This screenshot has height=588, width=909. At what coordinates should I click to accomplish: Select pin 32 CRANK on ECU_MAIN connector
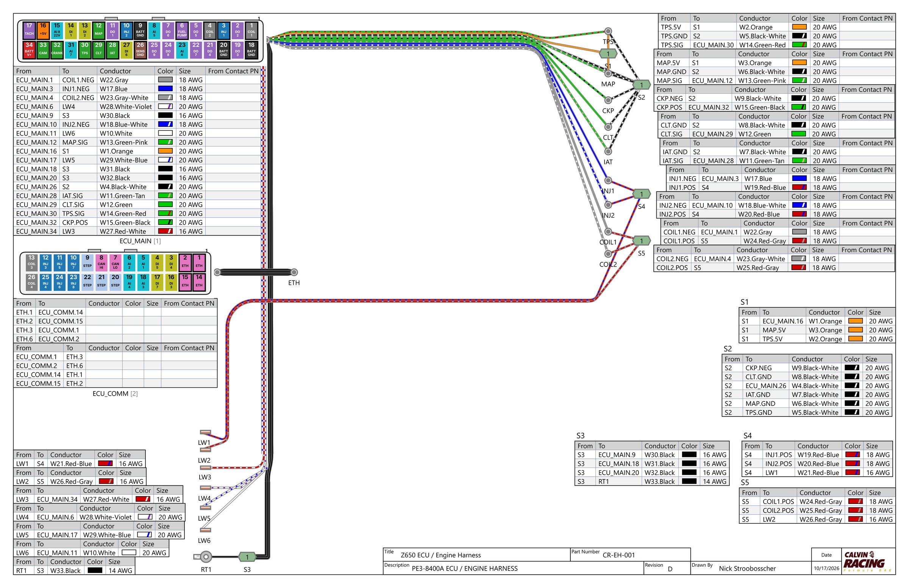[57, 50]
